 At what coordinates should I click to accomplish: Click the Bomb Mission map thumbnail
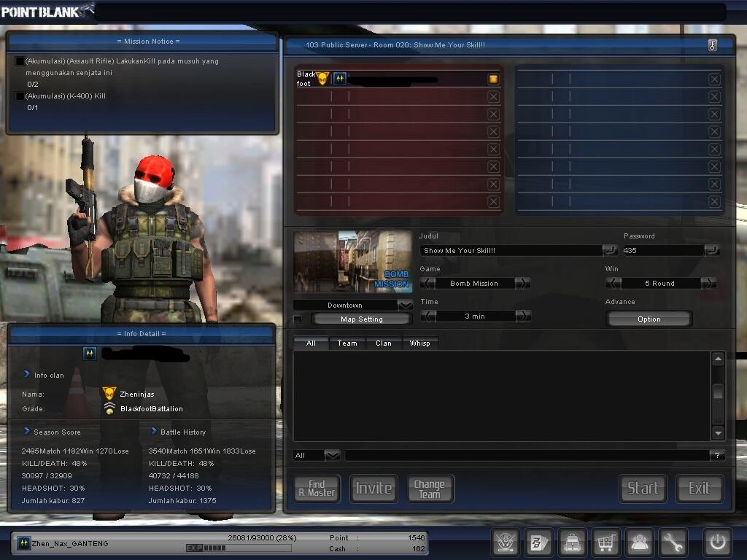click(352, 262)
